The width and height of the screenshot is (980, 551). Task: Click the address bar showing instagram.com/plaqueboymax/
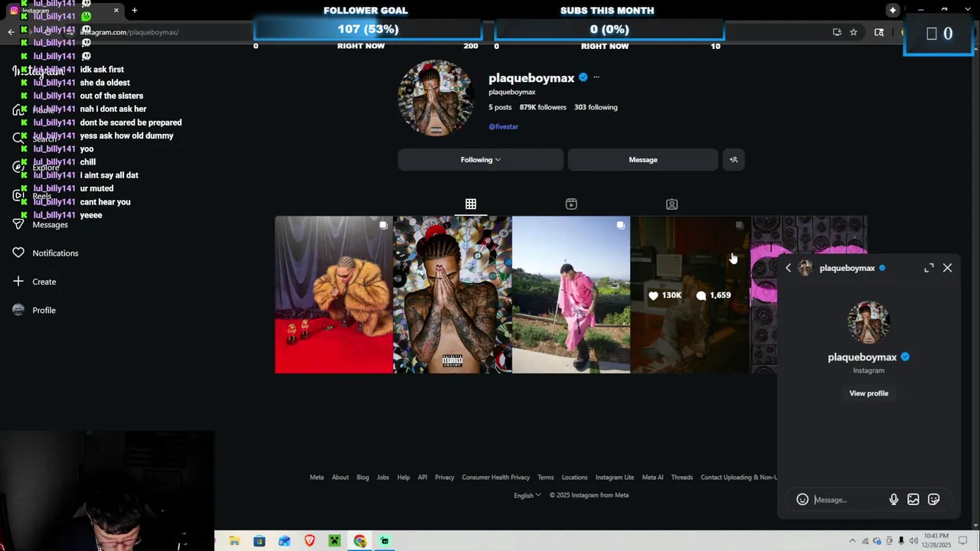click(x=129, y=32)
